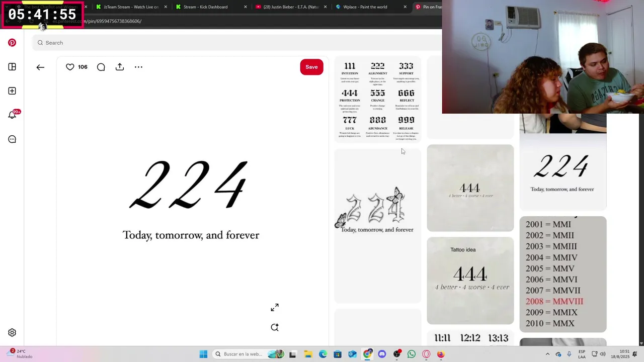Open the ESP LAA language selector
Image resolution: width=644 pixels, height=362 pixels.
[582, 354]
